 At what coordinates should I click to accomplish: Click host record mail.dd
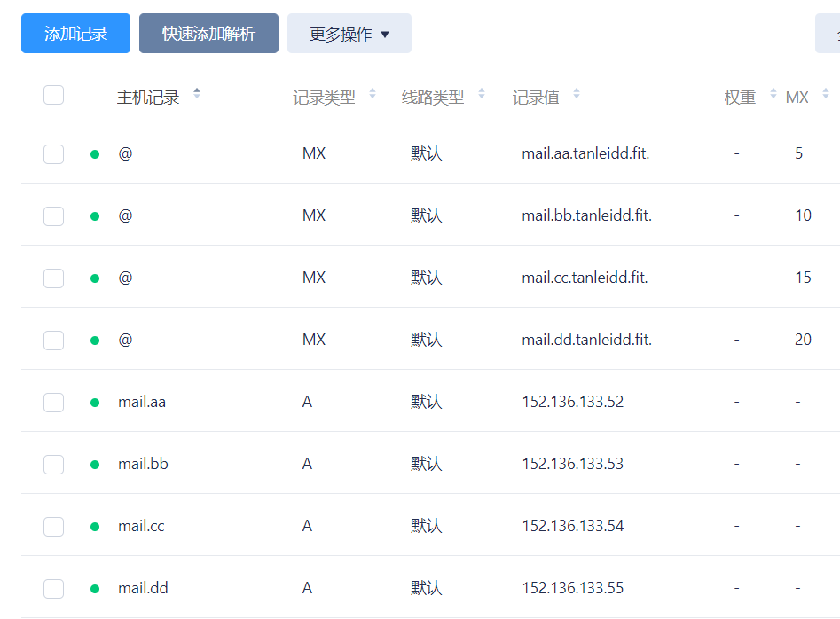pyautogui.click(x=143, y=589)
